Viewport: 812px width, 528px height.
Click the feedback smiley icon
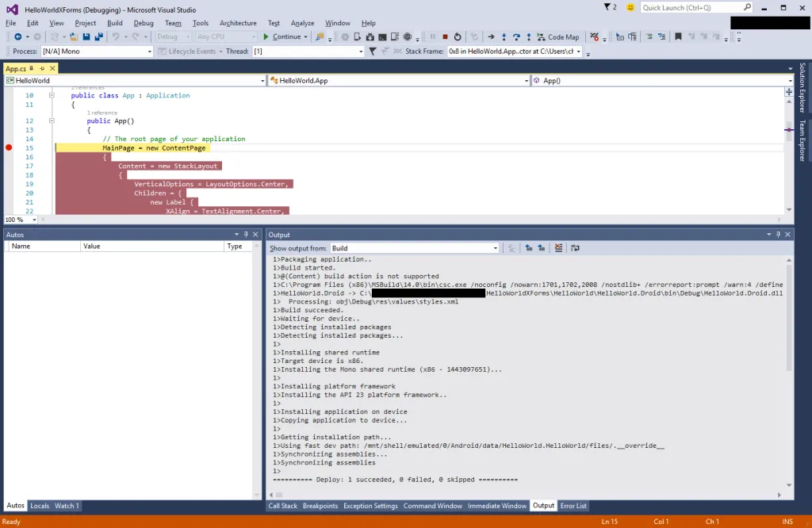coord(630,7)
